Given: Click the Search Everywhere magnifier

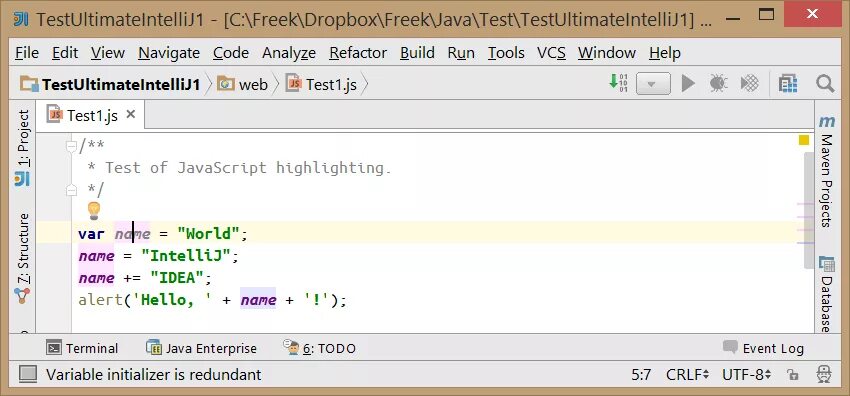Looking at the screenshot, I should 825,83.
